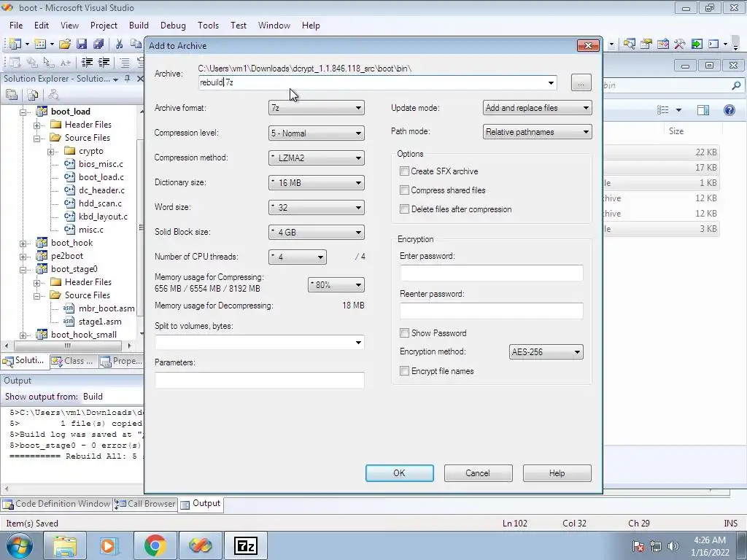Open the Dictionary size dropdown
This screenshot has width=747, height=560.
[x=317, y=183]
